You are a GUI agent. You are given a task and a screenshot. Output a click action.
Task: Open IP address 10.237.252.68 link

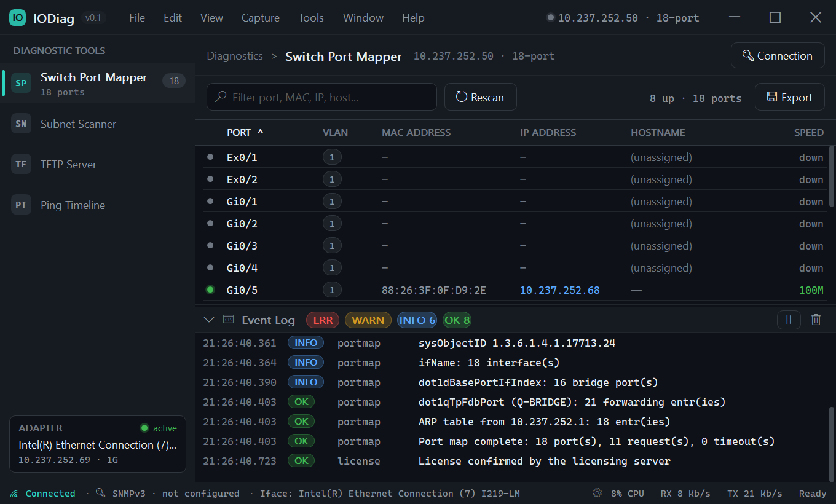click(560, 289)
